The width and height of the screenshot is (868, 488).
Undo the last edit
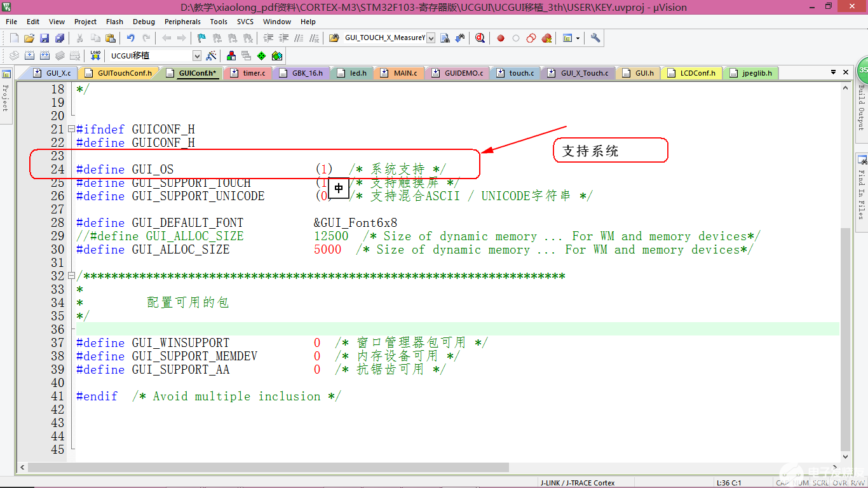pos(131,38)
